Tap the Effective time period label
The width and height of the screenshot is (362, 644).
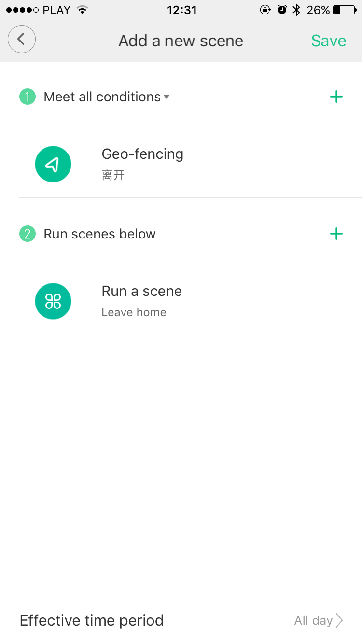[x=92, y=620]
